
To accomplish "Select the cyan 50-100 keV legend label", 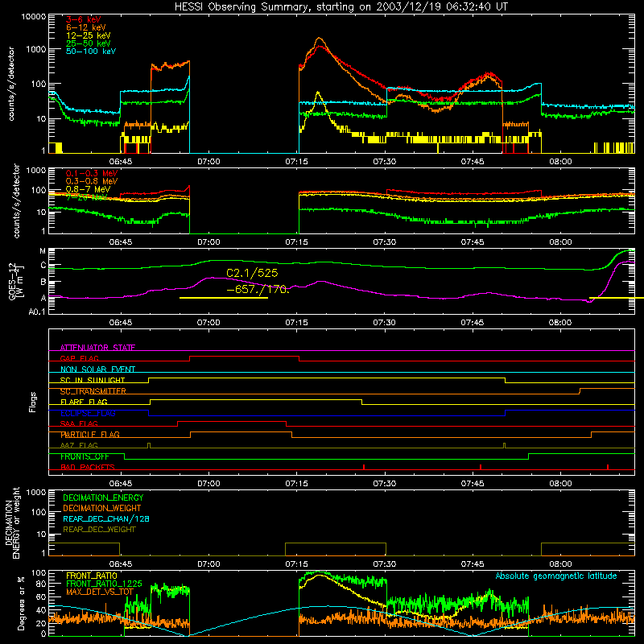I will (x=91, y=52).
